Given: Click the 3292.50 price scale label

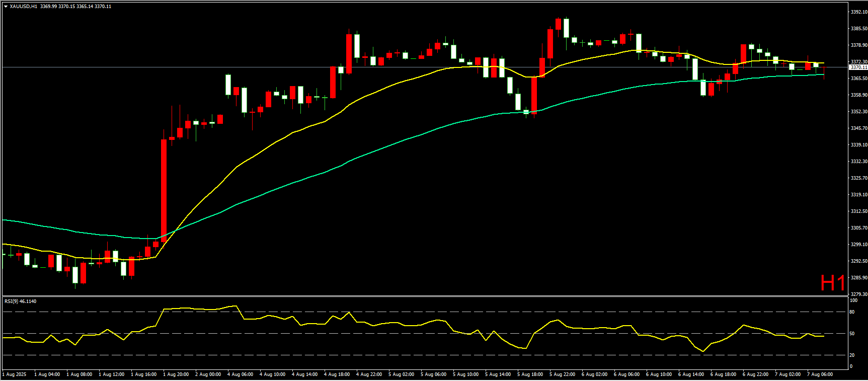Looking at the screenshot, I should (859, 261).
